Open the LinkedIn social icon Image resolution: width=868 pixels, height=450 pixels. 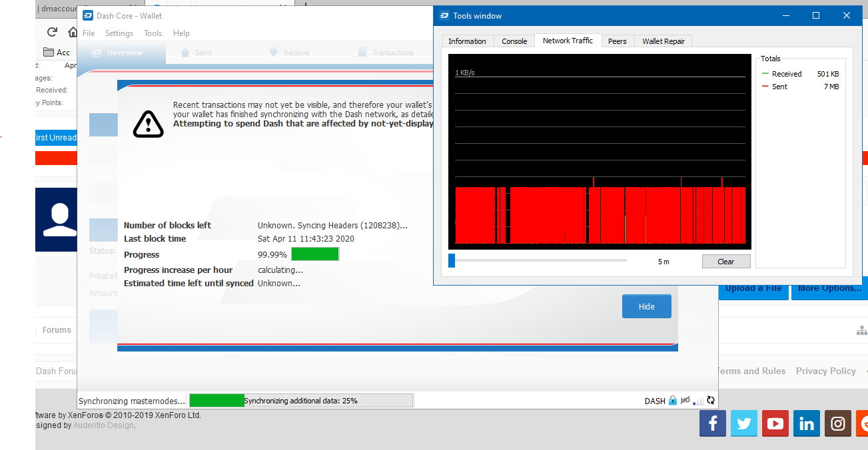tap(807, 423)
